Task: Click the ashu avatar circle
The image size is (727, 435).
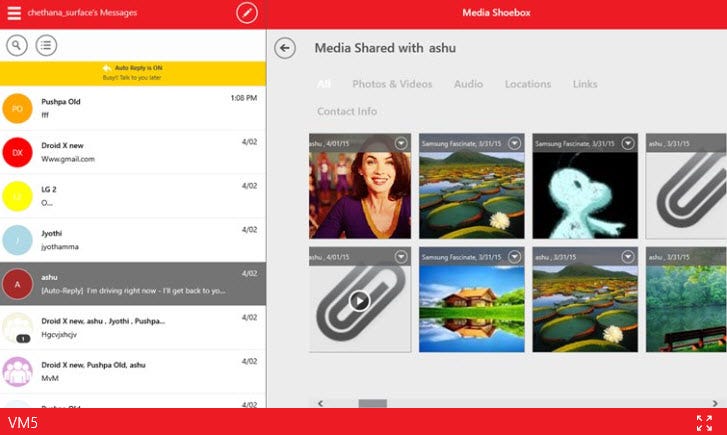Action: [17, 284]
